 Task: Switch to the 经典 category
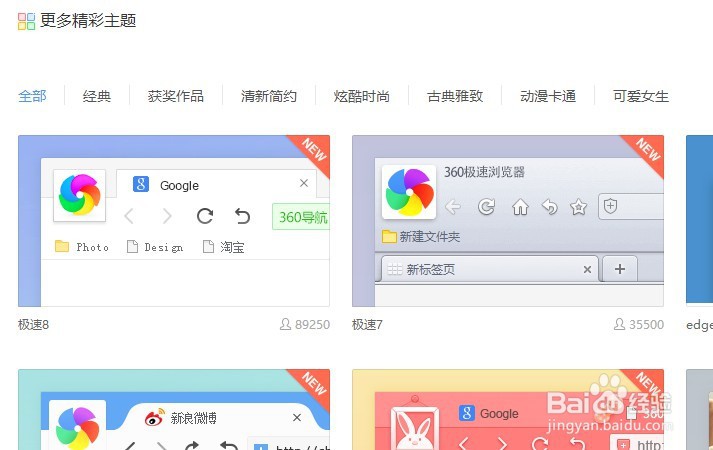97,96
